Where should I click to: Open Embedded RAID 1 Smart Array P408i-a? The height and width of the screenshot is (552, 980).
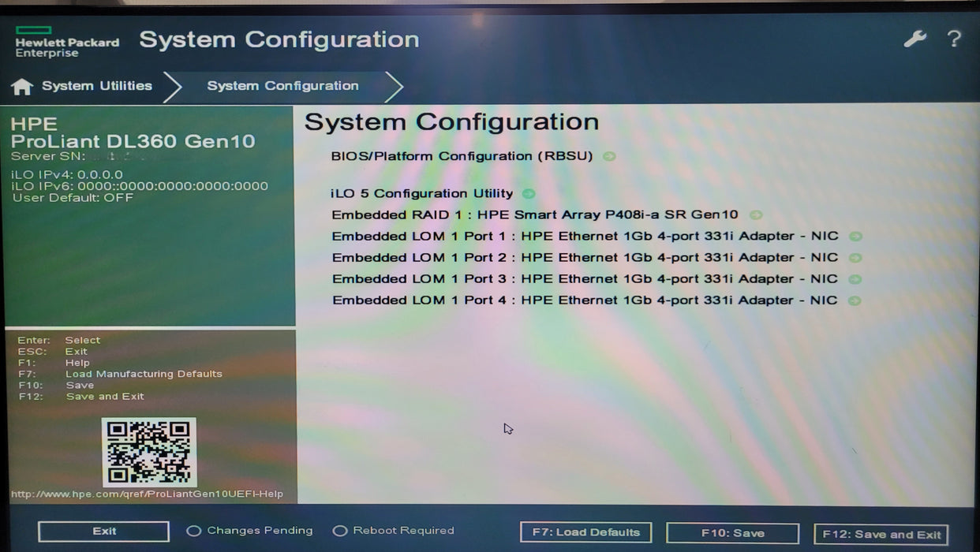(x=535, y=214)
